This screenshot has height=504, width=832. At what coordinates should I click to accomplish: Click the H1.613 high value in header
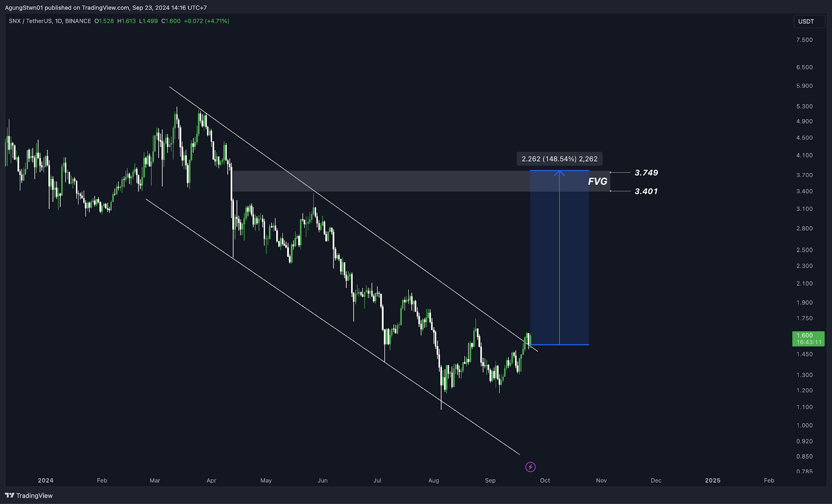pos(126,21)
